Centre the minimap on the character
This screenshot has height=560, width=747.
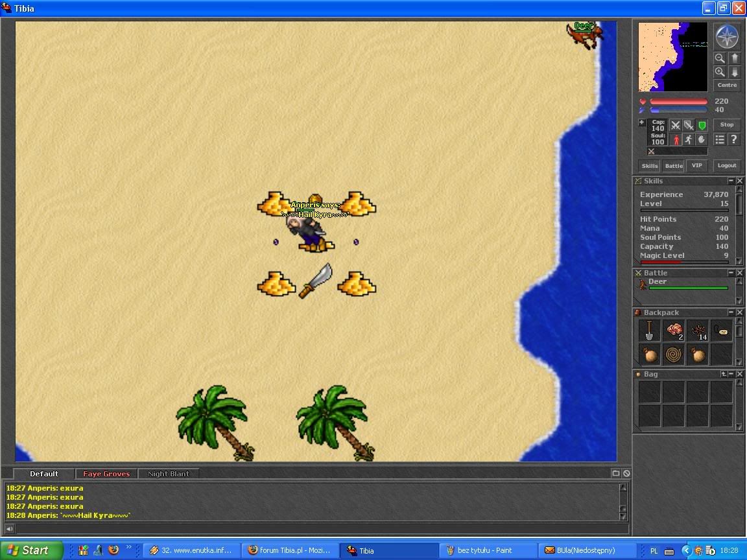[727, 86]
